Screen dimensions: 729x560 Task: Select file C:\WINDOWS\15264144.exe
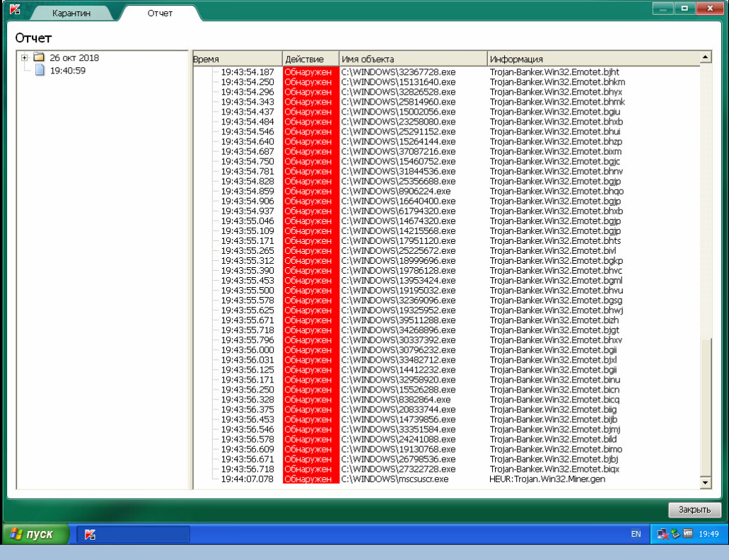(398, 141)
